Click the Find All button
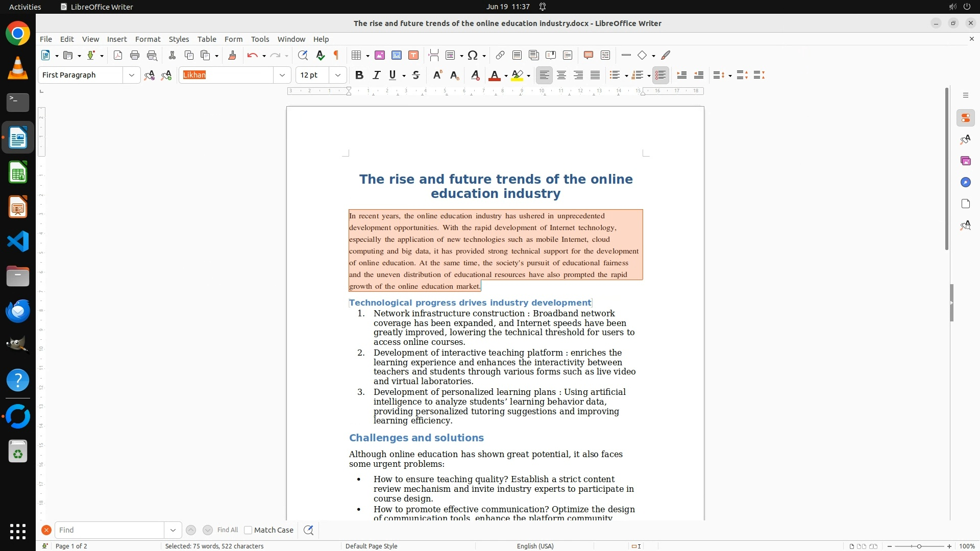The image size is (980, 551). click(x=228, y=530)
